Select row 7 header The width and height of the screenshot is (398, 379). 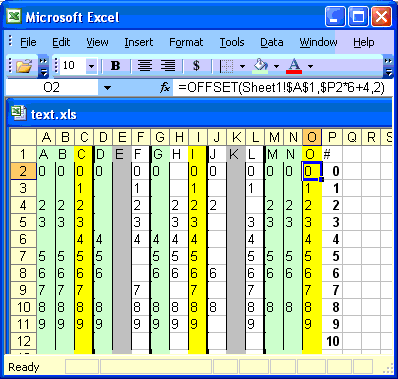(x=23, y=256)
